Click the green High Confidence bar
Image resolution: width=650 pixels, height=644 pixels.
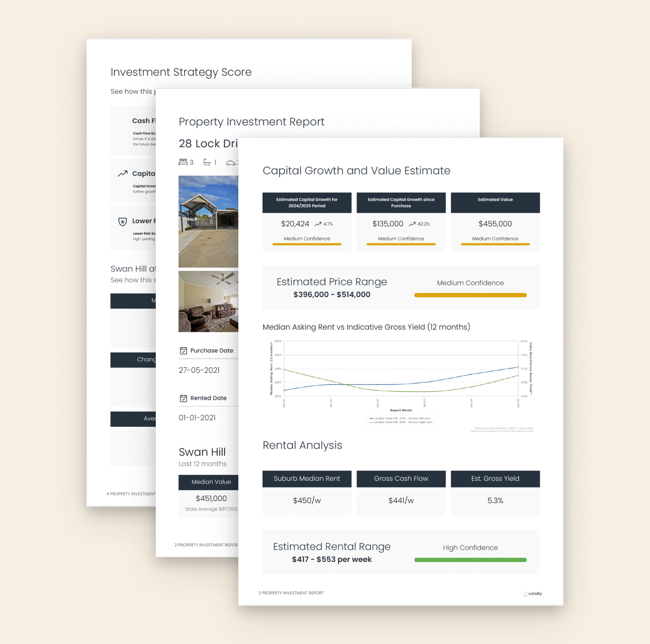pos(470,560)
